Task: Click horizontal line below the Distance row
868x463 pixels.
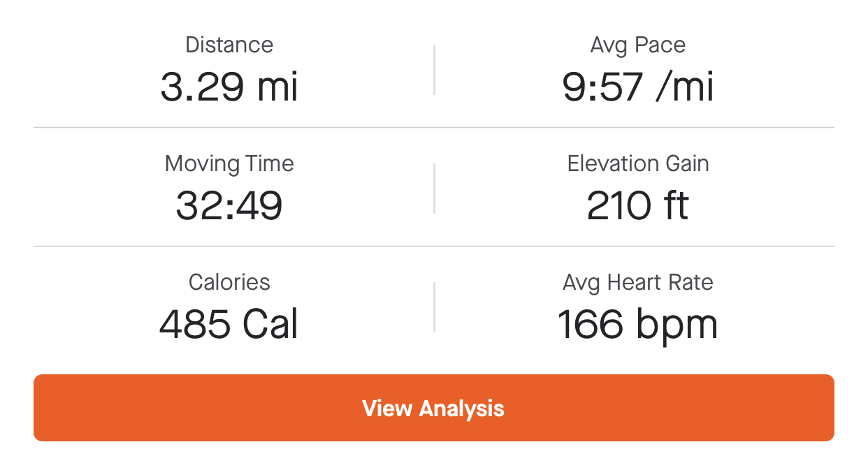Action: point(434,128)
